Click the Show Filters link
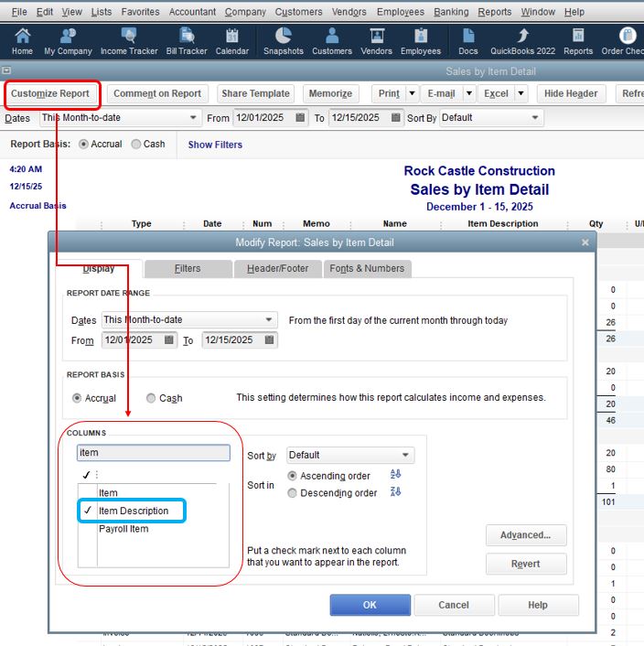This screenshot has height=646, width=644. point(215,145)
